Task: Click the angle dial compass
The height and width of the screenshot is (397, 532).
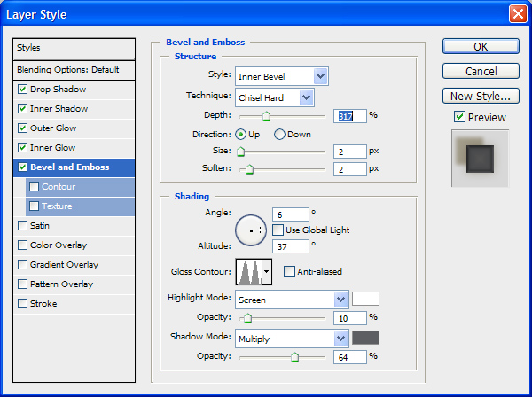Action: [252, 230]
